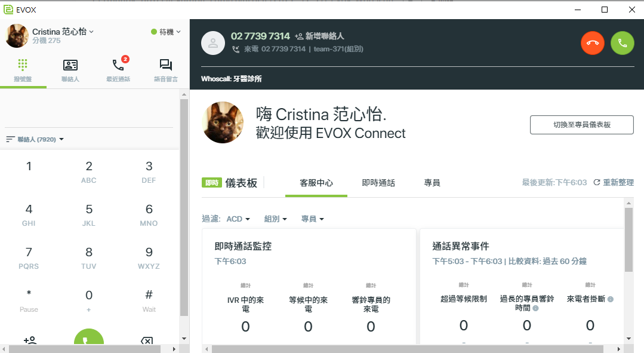Screen dimensions: 644x353
Task: Click the dialpad panel horizontal scrollbar
Action: [85, 349]
